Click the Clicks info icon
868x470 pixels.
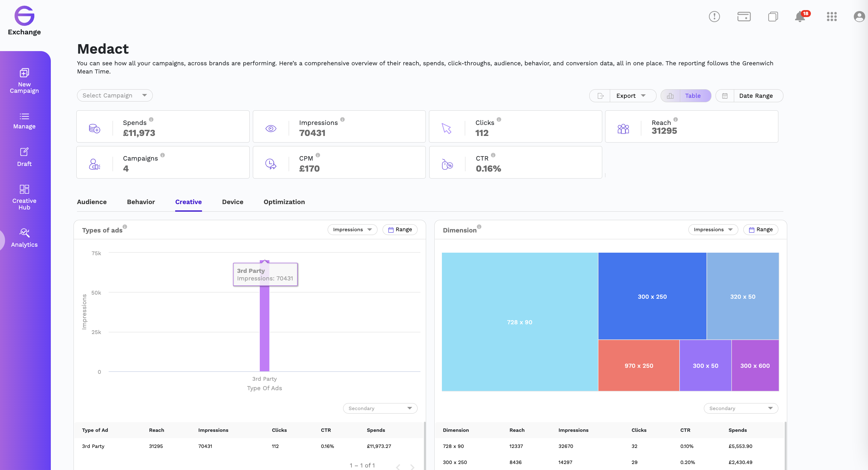[499, 120]
